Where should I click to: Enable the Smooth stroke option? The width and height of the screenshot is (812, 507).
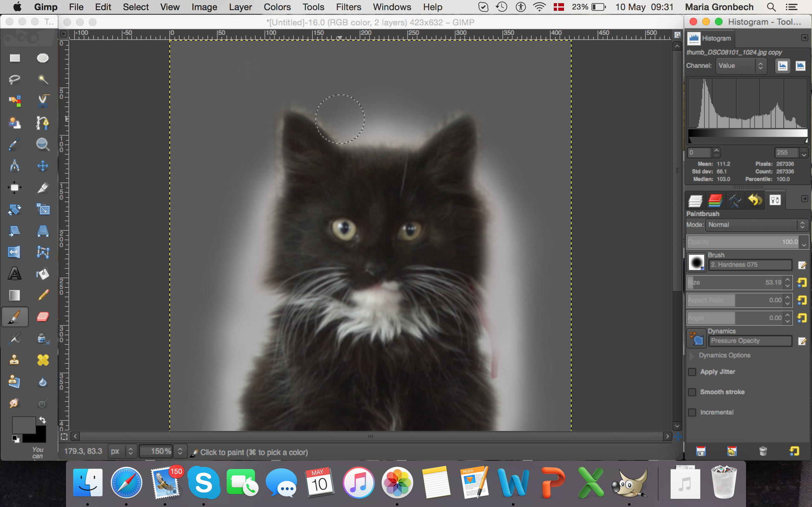click(x=692, y=392)
